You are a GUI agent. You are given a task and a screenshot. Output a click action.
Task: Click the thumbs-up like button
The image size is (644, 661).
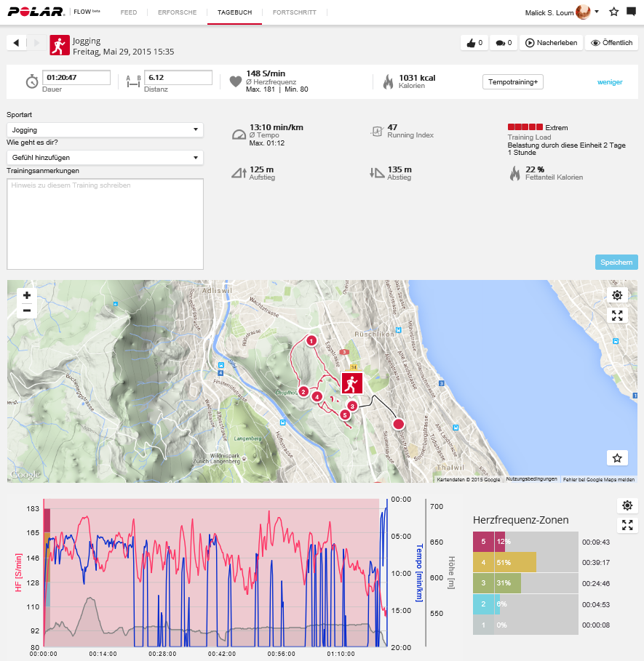click(474, 43)
